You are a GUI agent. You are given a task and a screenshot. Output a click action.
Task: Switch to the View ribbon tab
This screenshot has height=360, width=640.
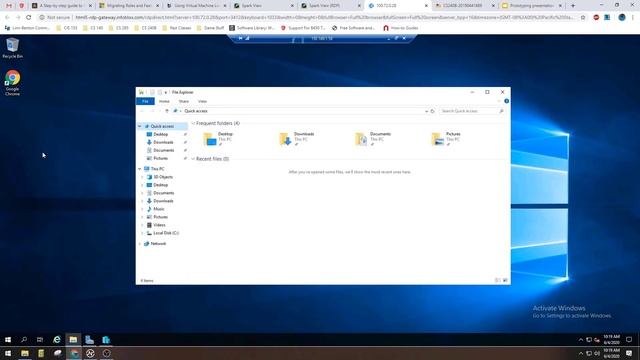202,101
